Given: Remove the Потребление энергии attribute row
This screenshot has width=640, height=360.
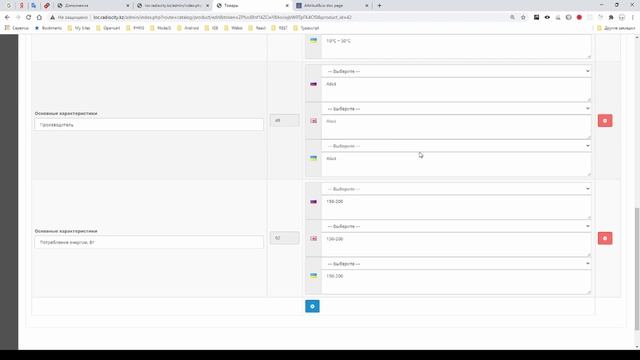Looking at the screenshot, I should 605,238.
